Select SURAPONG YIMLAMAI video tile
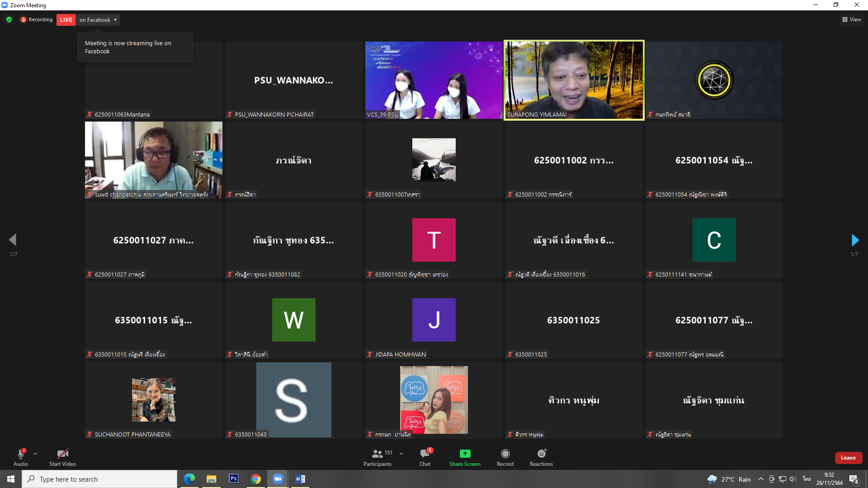868x488 pixels. [x=574, y=80]
